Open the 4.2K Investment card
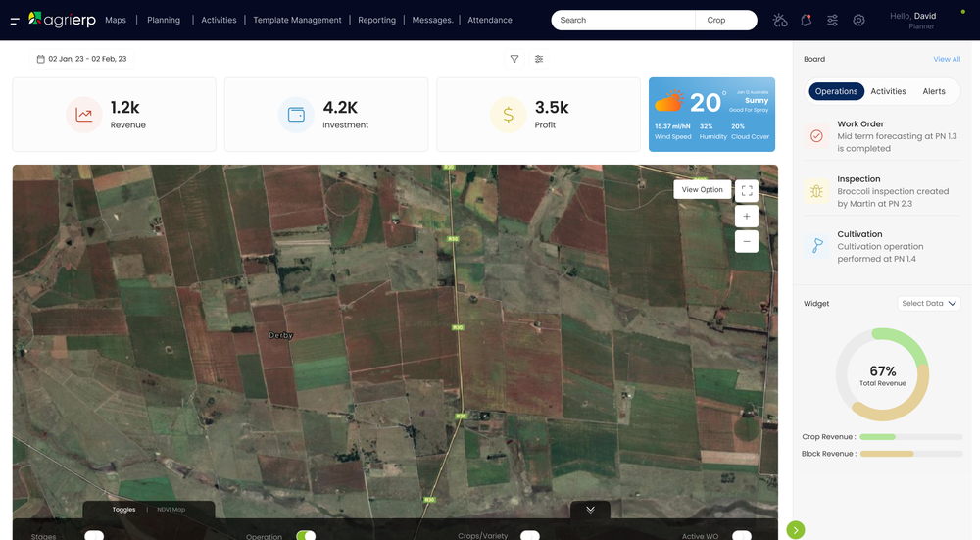Screen dimensions: 980x540 (x=326, y=115)
